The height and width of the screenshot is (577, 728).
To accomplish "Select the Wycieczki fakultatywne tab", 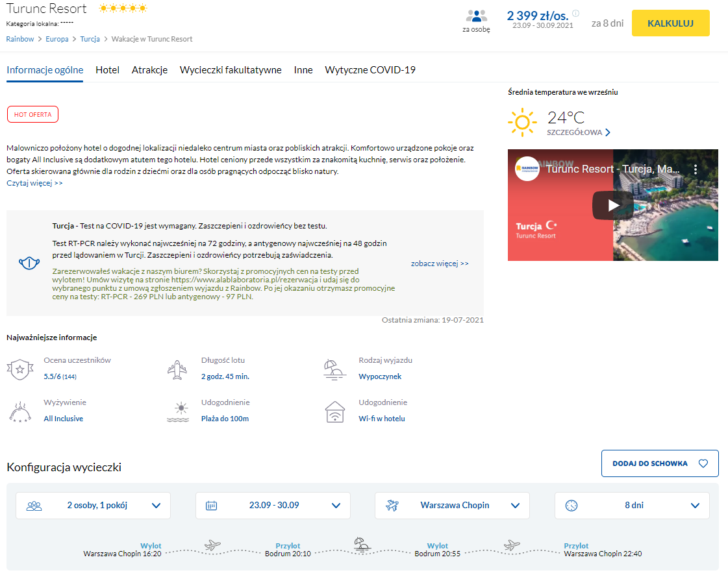I will (231, 70).
